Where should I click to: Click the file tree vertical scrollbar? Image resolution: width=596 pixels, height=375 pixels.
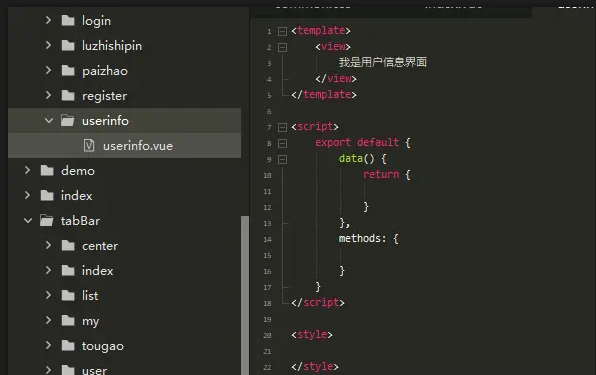245,295
